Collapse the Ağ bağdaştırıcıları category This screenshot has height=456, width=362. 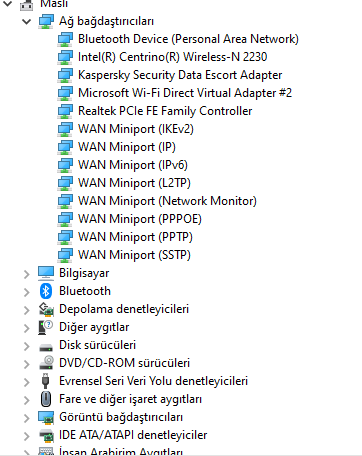[26, 22]
